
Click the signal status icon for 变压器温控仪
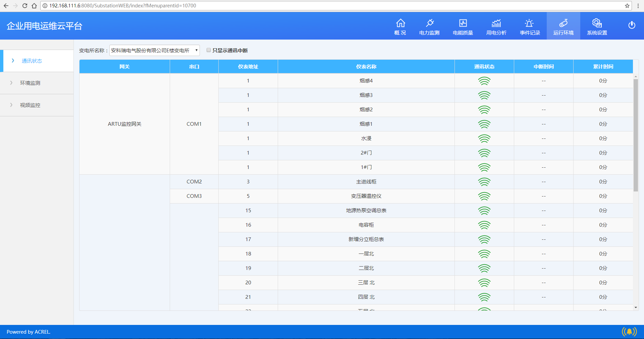484,196
